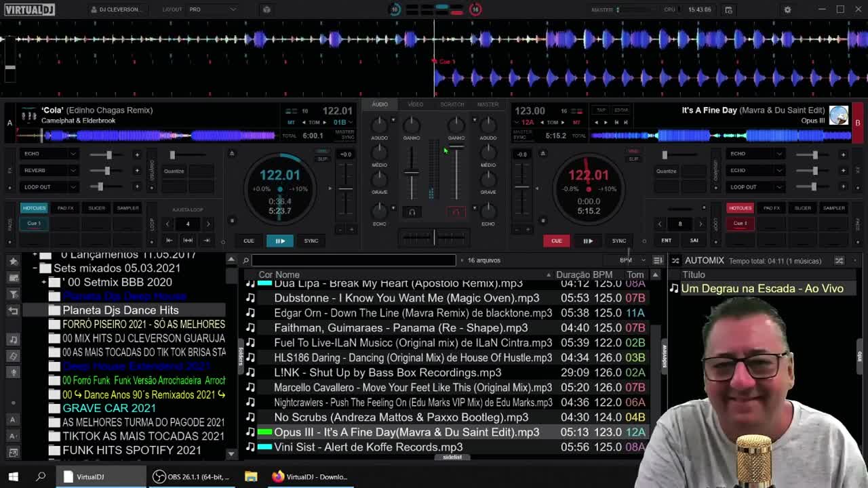The image size is (868, 488).
Task: Click the red CUE button on deck B
Action: click(x=557, y=241)
